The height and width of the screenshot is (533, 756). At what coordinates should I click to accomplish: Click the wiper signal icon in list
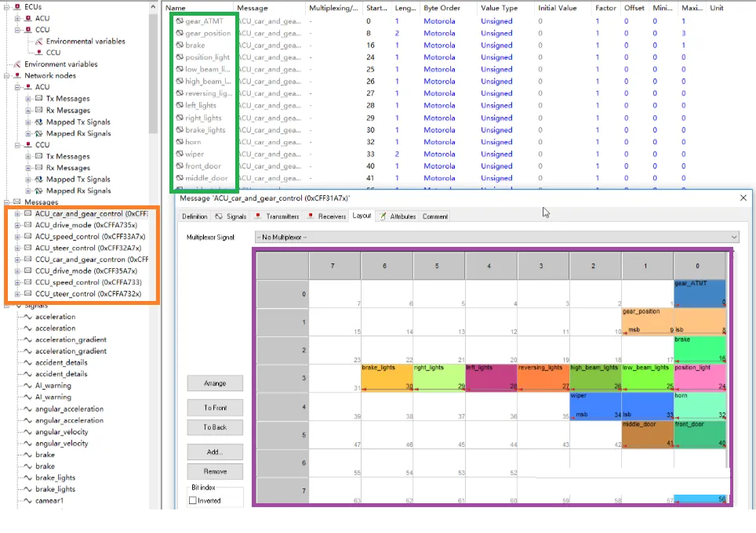(x=180, y=154)
